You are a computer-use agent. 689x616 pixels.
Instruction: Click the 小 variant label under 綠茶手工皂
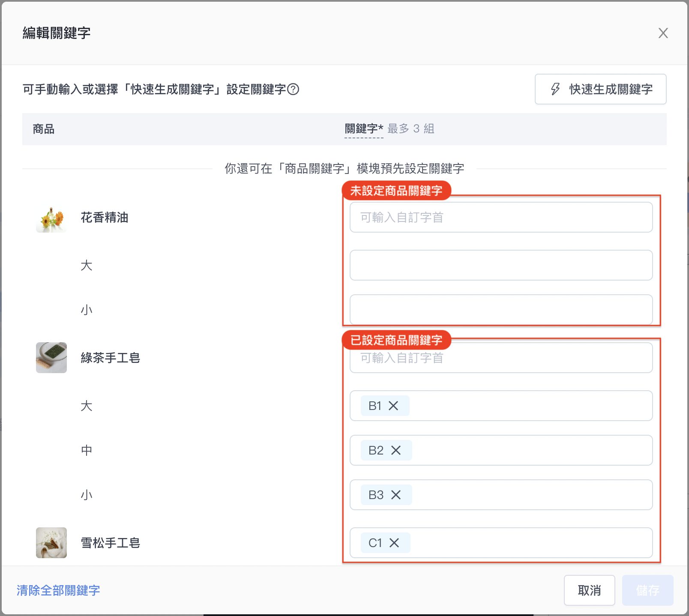pyautogui.click(x=87, y=495)
